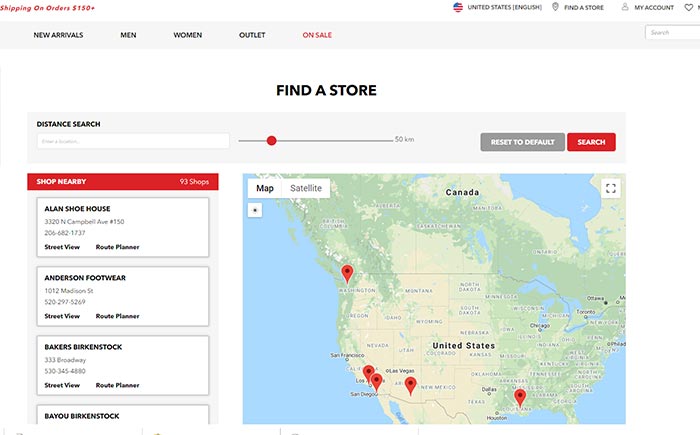This screenshot has height=435, width=700.
Task: Click the US flag country icon
Action: pyautogui.click(x=458, y=7)
